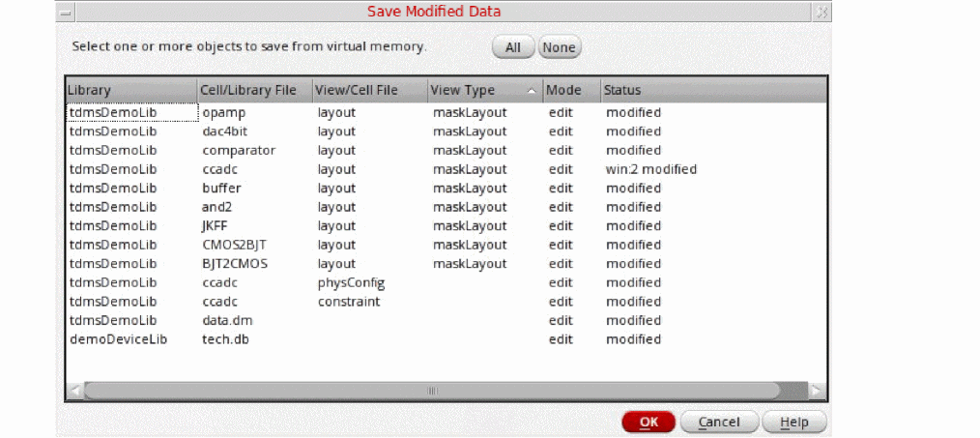Select the dac4bit cell row

(447, 131)
